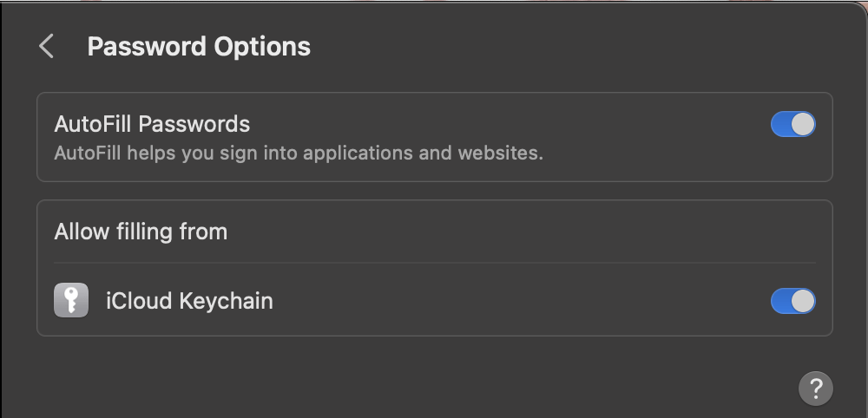The image size is (868, 418).
Task: Click the empty area left of the help button
Action: (x=608, y=388)
